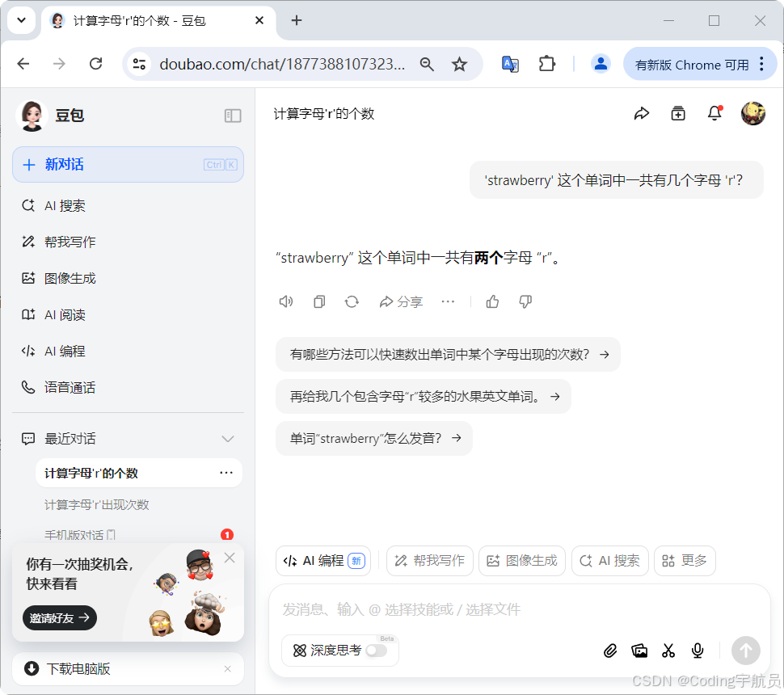The width and height of the screenshot is (784, 695).
Task: Click AI 搜索 skill chip above input
Action: 610,561
